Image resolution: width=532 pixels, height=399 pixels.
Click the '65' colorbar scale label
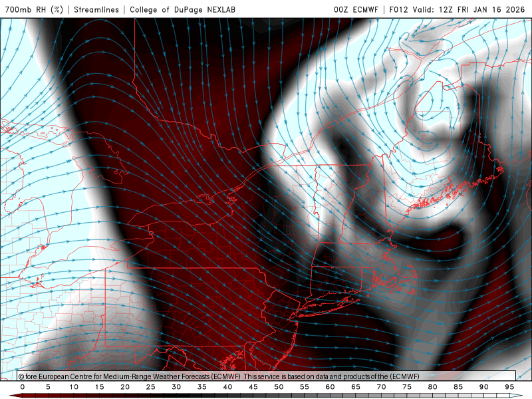(x=356, y=387)
